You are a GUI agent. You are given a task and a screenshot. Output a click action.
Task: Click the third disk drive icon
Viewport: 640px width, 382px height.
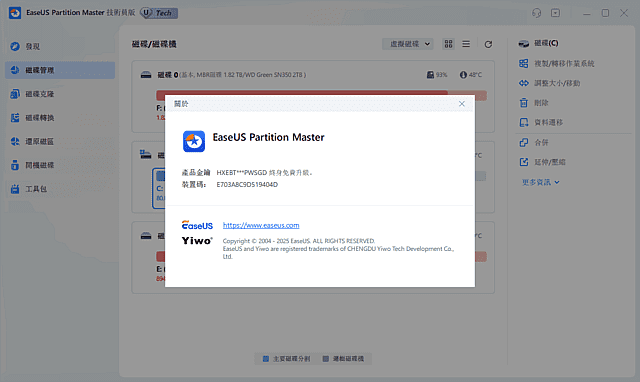pos(146,236)
